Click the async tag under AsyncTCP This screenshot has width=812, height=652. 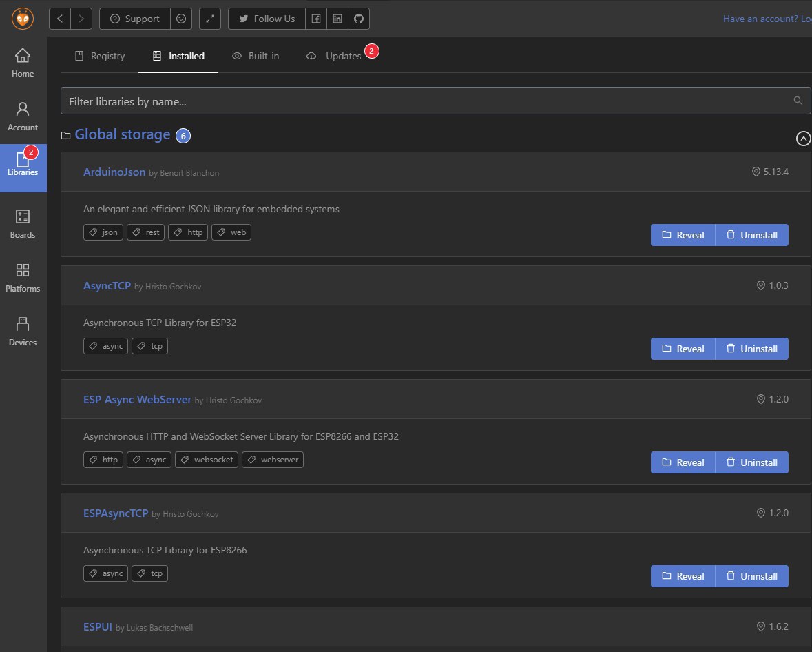tap(105, 346)
